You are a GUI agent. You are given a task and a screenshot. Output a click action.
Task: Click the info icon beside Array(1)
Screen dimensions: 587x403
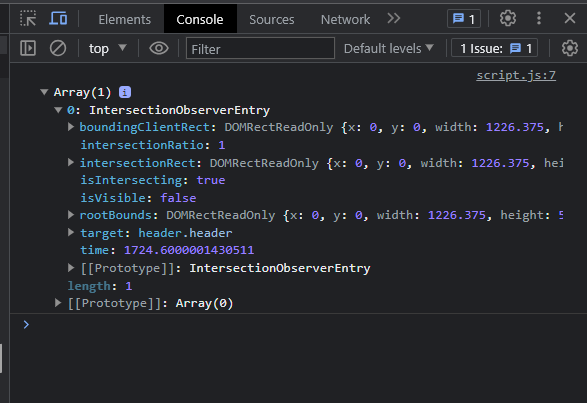coord(125,92)
